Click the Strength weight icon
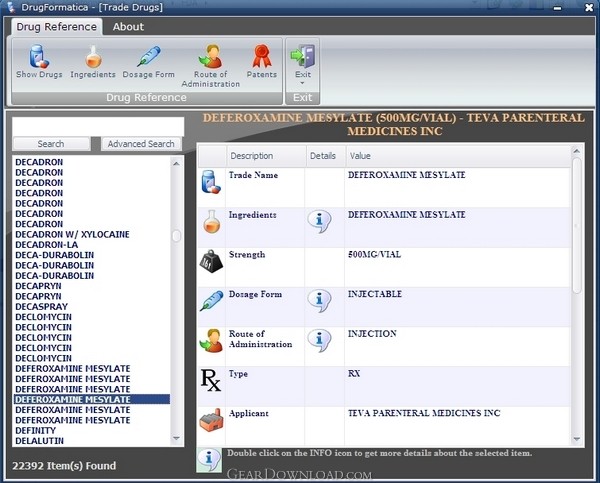This screenshot has width=600, height=483. tap(211, 261)
